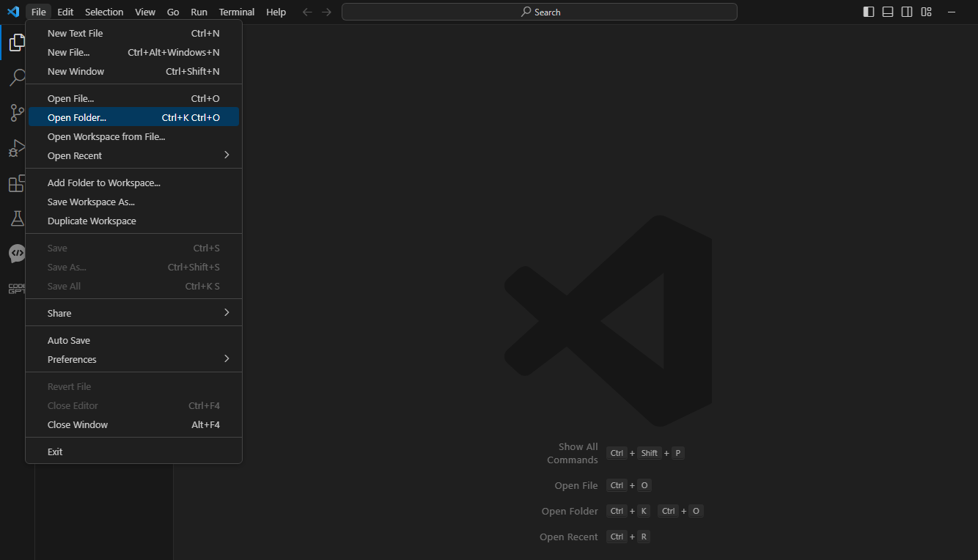Click the 'Open Folder' watermark hint text

pyautogui.click(x=570, y=511)
